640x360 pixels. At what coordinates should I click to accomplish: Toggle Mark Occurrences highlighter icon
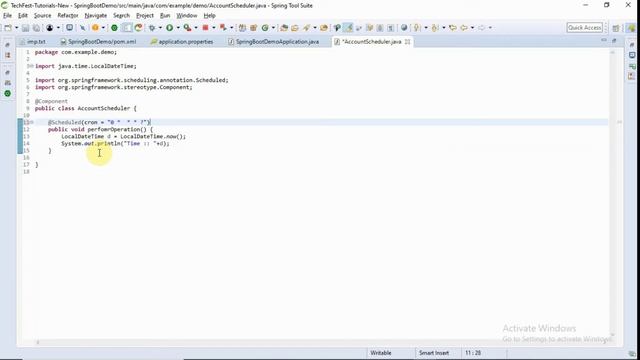pos(348,28)
